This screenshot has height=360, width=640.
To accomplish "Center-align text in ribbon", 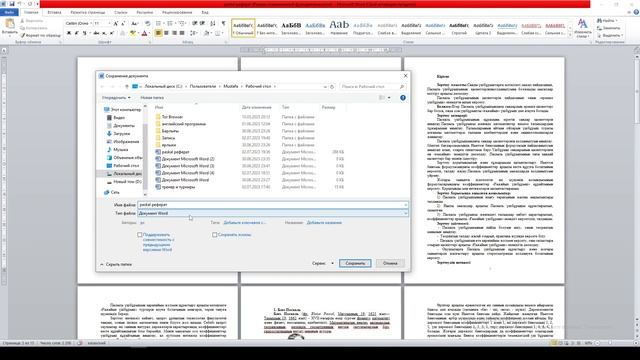I will click(166, 33).
